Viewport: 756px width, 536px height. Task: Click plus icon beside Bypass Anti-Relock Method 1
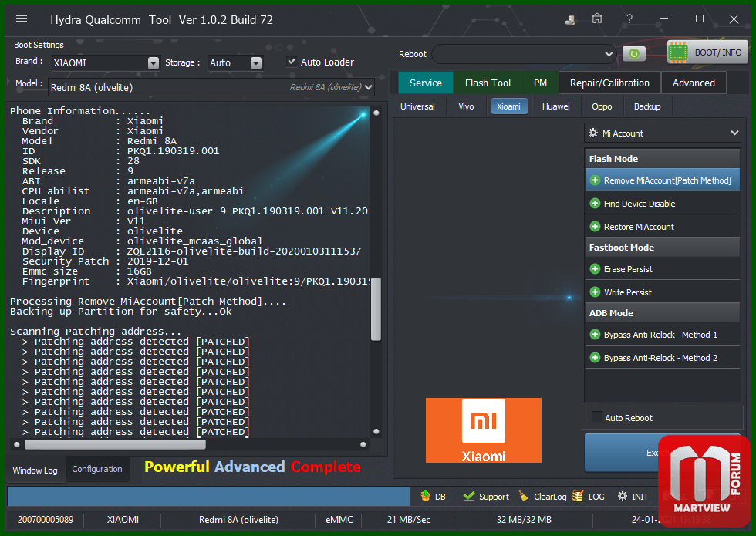coord(595,335)
